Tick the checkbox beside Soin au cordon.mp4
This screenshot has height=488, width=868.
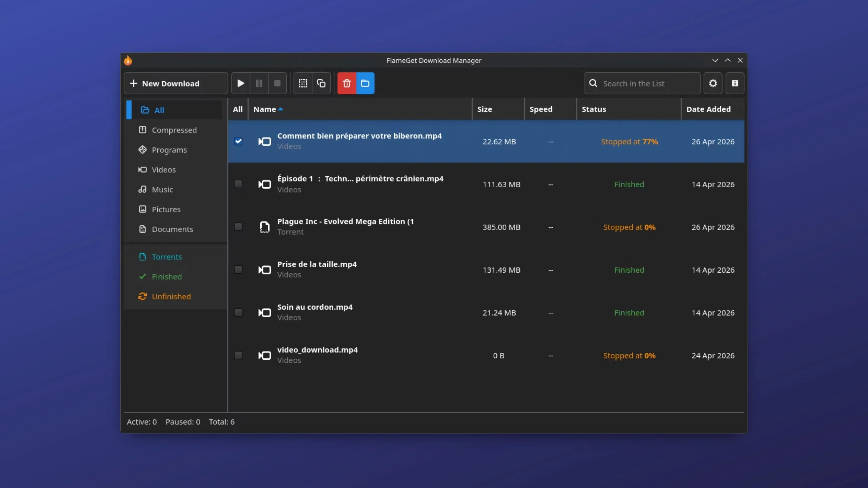point(238,313)
